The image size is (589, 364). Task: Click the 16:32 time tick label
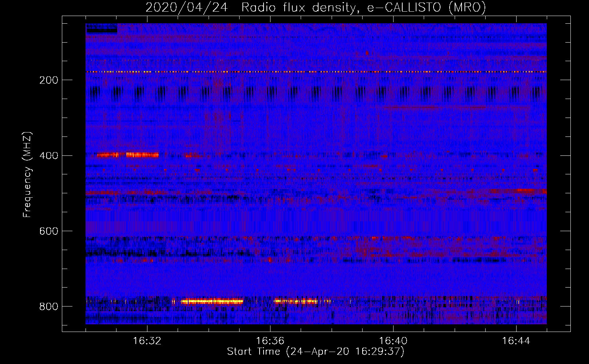click(147, 341)
